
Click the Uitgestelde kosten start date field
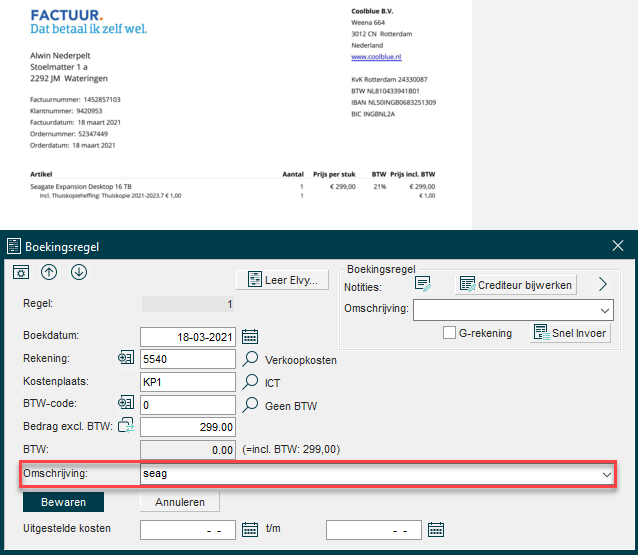(x=188, y=530)
